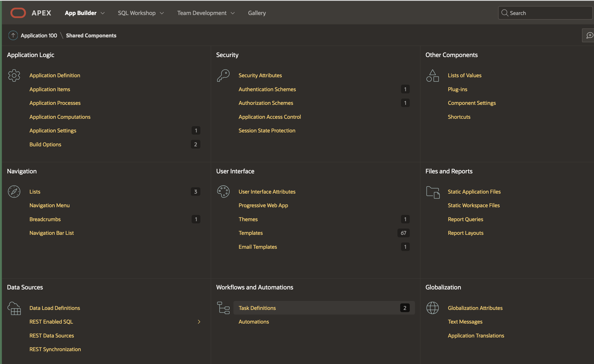Open the SQL Workshop dropdown chevron
This screenshot has width=594, height=364.
(x=162, y=13)
